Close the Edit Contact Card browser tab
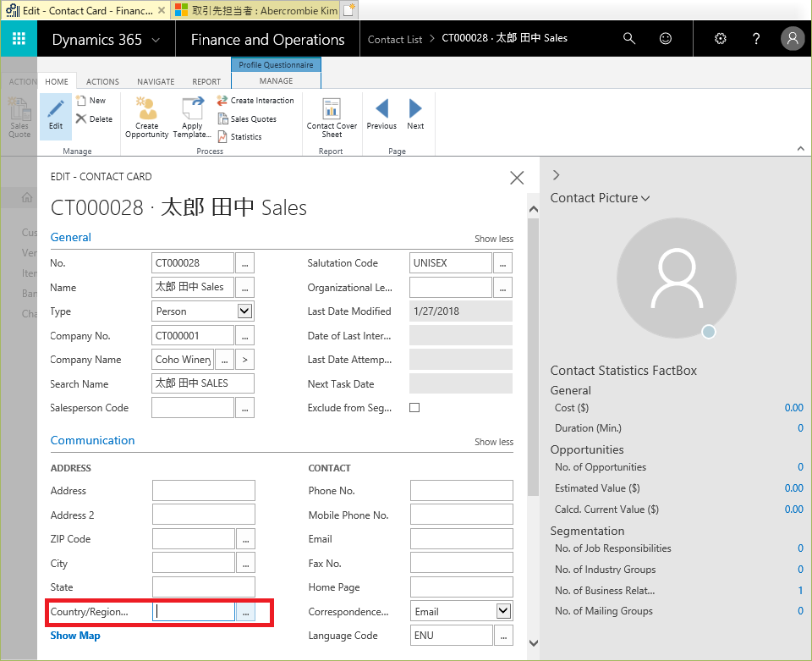The height and width of the screenshot is (661, 812). 161,10
